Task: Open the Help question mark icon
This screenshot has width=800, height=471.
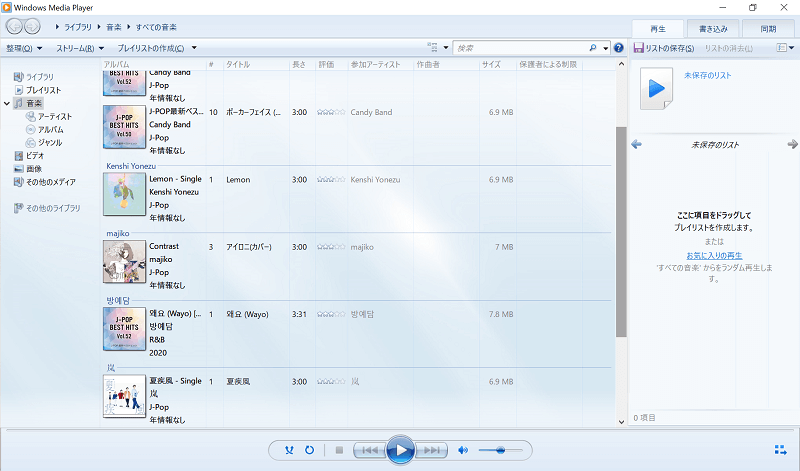Action: pyautogui.click(x=619, y=48)
